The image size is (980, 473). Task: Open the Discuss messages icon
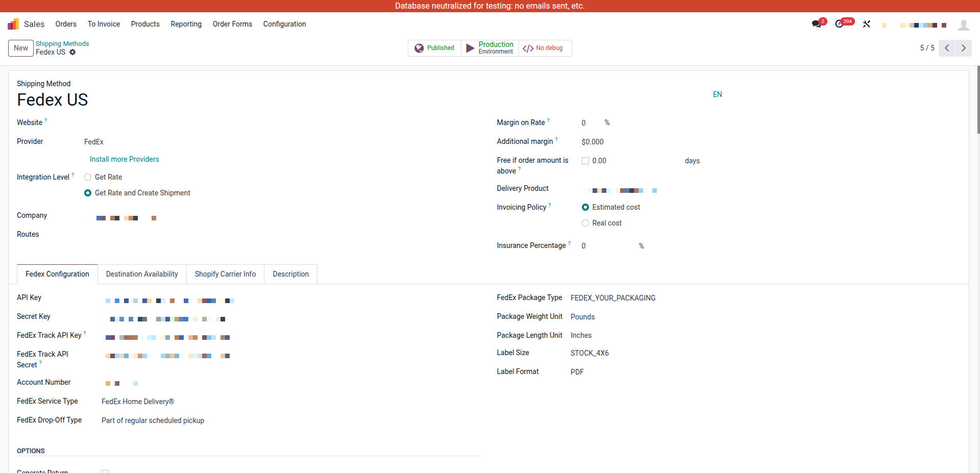pyautogui.click(x=817, y=24)
